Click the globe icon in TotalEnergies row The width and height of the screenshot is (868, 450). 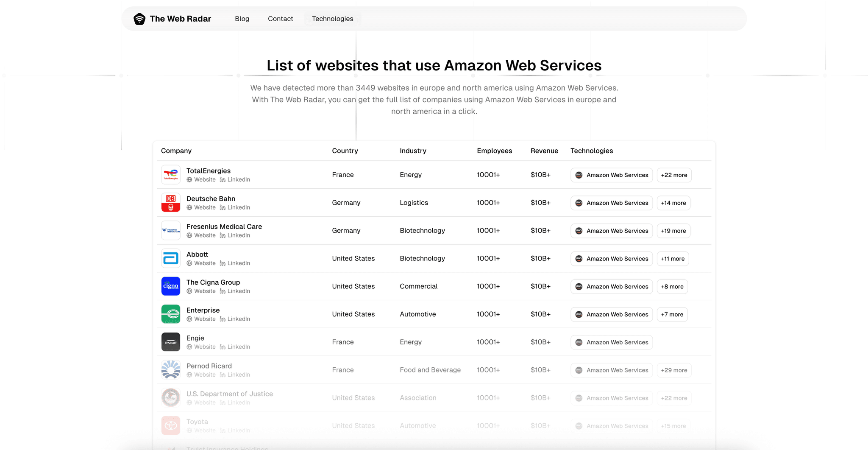189,180
